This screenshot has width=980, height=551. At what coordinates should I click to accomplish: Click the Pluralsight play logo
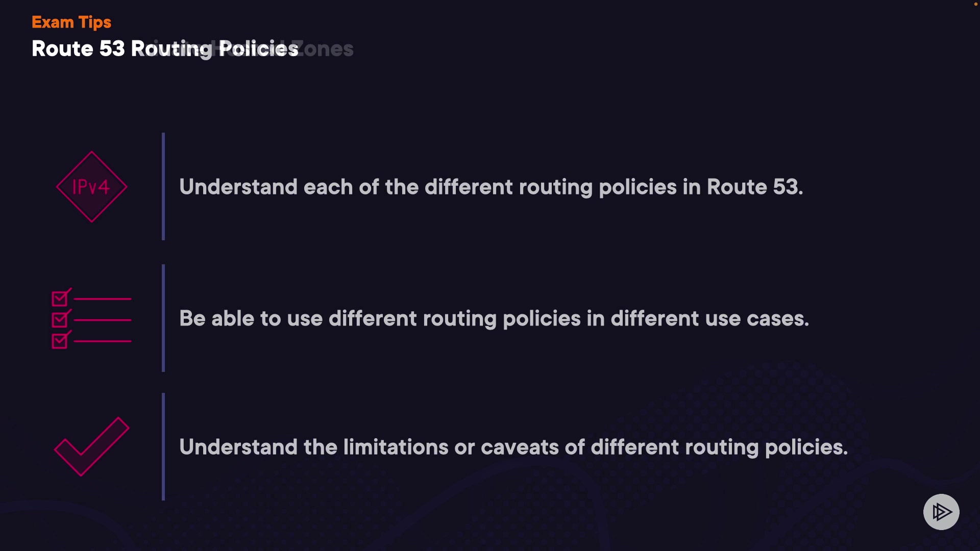(941, 512)
